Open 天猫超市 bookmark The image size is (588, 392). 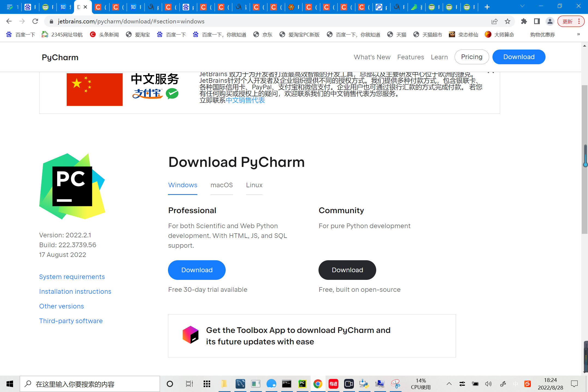428,35
